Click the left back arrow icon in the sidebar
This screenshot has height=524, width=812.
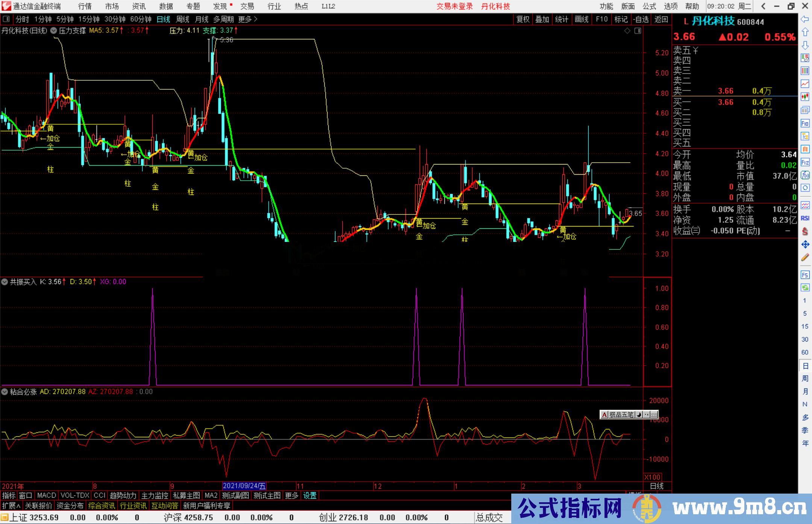point(805,19)
